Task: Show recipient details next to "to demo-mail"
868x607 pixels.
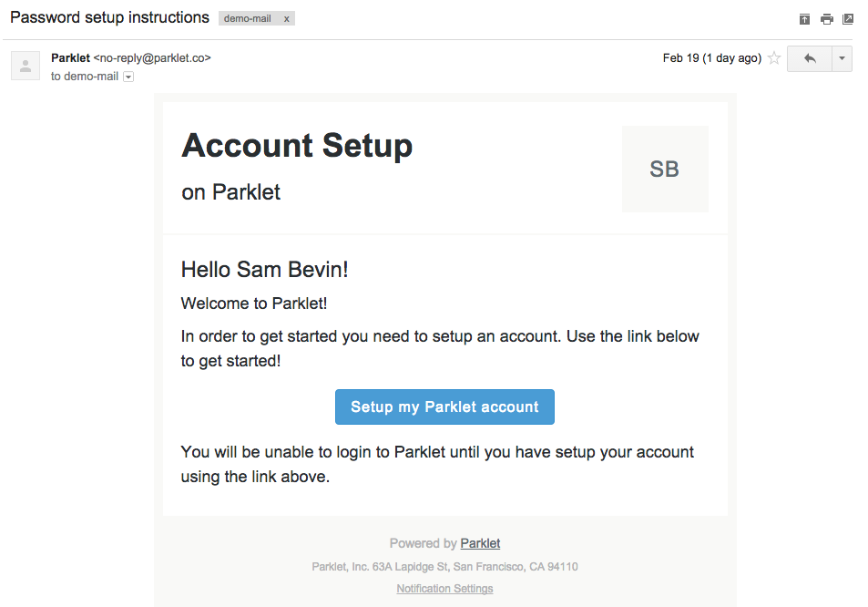Action: [128, 77]
